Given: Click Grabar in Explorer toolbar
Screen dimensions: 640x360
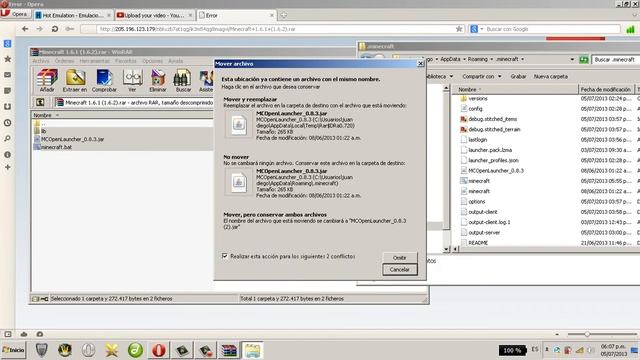Looking at the screenshot, I should pyautogui.click(x=518, y=76).
